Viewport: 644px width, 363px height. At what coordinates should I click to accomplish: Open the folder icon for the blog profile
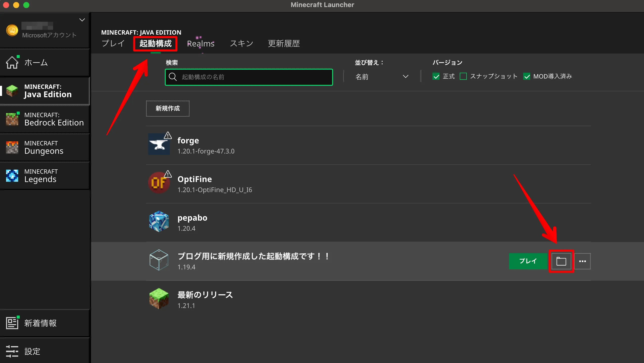[561, 261]
